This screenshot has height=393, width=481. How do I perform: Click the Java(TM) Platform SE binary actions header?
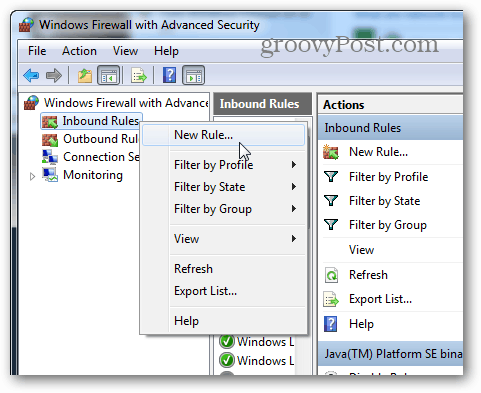point(390,353)
